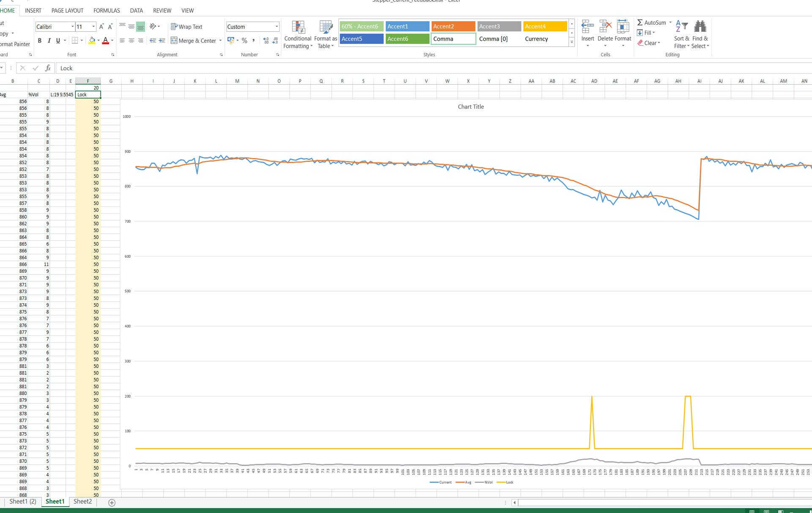Apply Comma Style format icon

(253, 41)
